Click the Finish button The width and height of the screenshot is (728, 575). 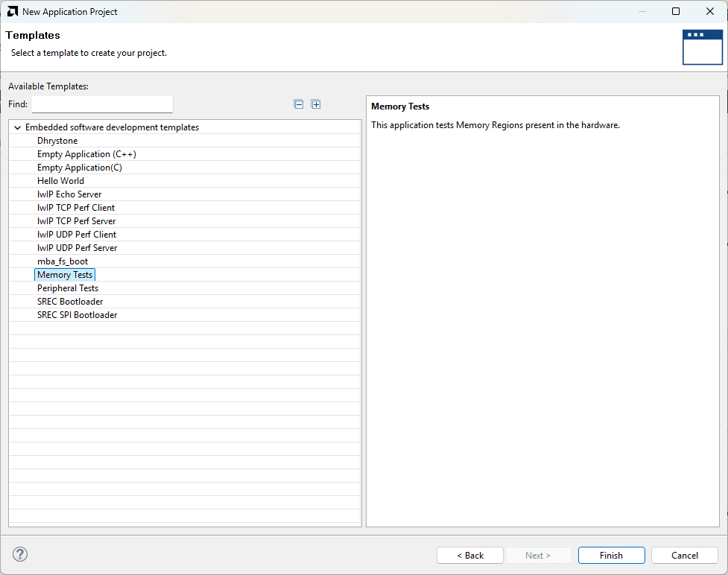(x=611, y=555)
